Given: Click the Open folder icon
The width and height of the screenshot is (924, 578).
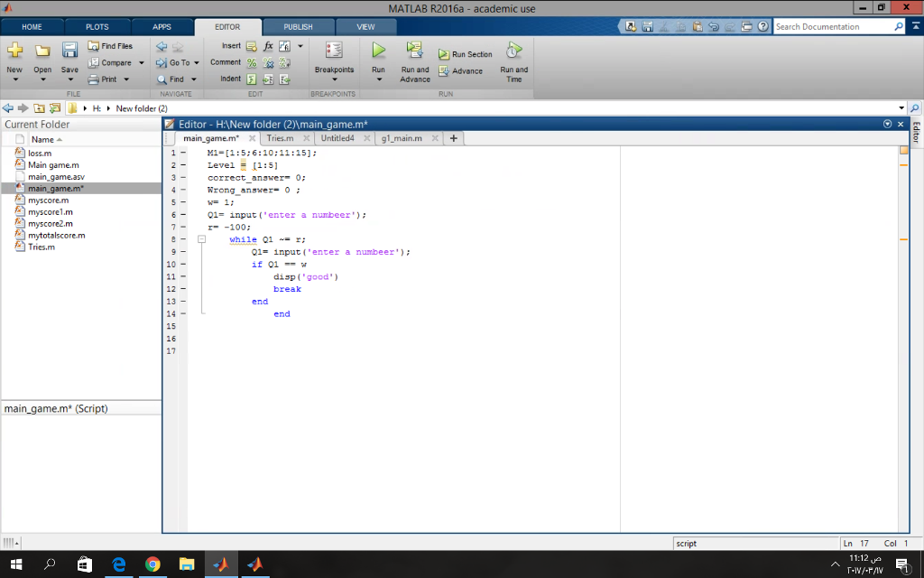Looking at the screenshot, I should 42,51.
